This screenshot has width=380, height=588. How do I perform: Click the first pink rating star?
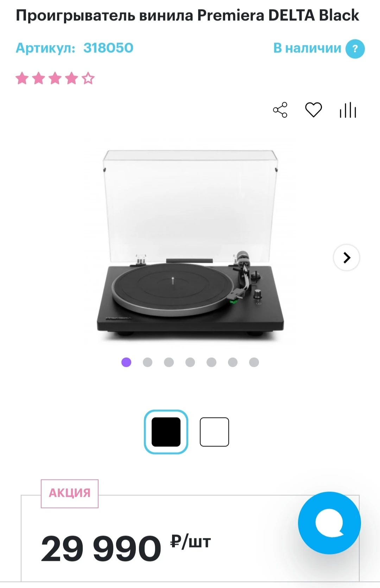[22, 78]
